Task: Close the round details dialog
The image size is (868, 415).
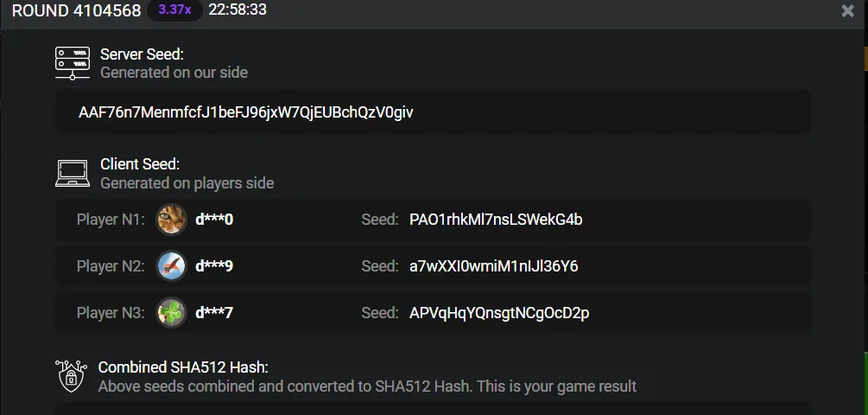Action: (847, 10)
